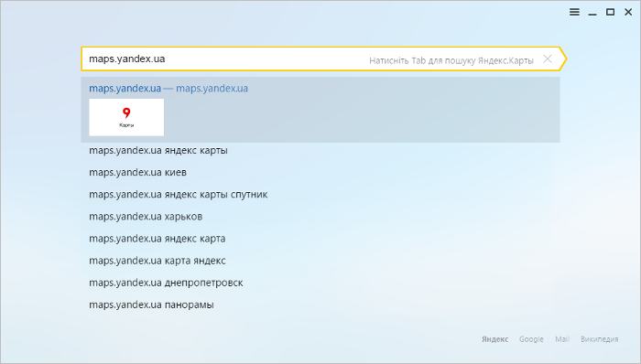This screenshot has height=364, width=641.
Task: Select suggestion 'maps.yandex.ua киев'
Action: coord(137,173)
